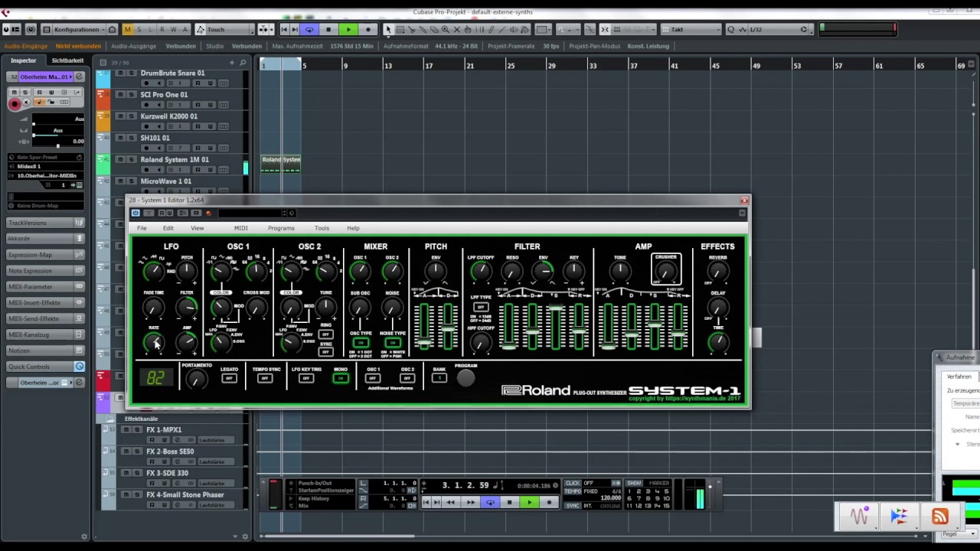Image resolution: width=980 pixels, height=551 pixels.
Task: Switch to the Inspector tab
Action: [24, 60]
